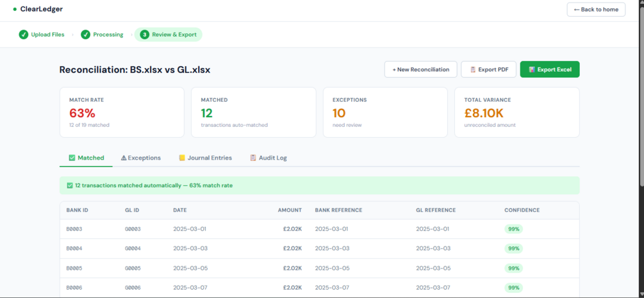Click the spreadsheet icon in Export Excel
The width and height of the screenshot is (644, 298).
point(531,69)
